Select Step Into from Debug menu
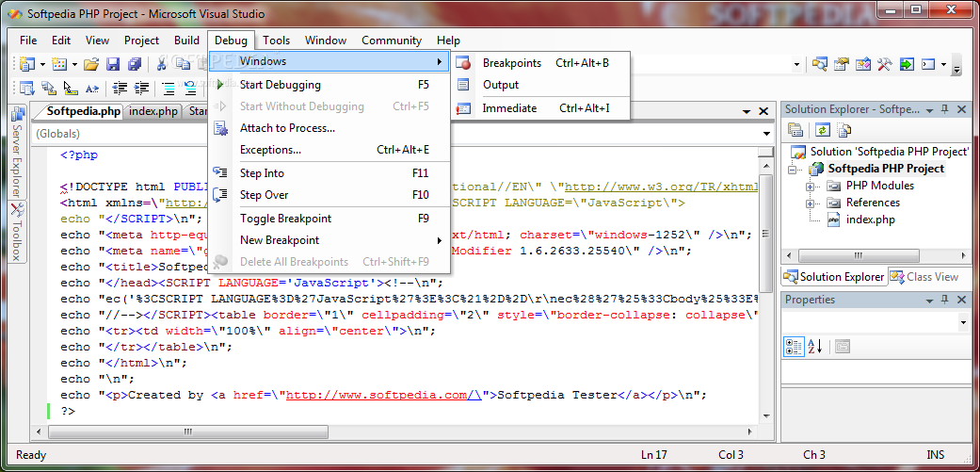Viewport: 980px width, 472px height. (329, 173)
